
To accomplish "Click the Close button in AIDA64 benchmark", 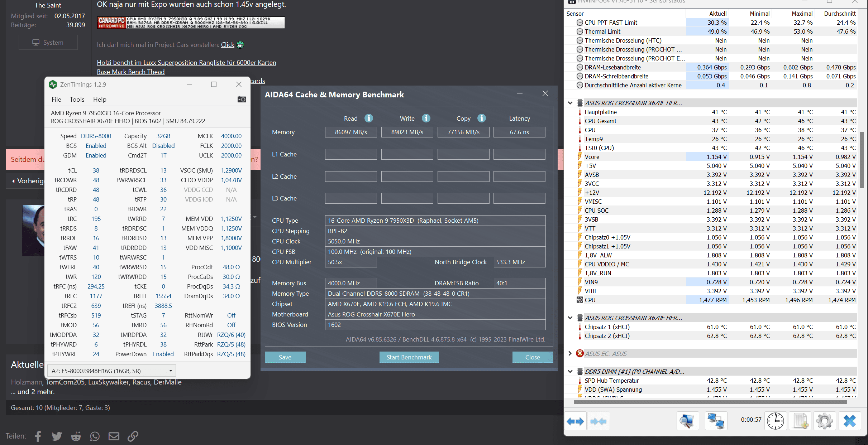I will [533, 357].
